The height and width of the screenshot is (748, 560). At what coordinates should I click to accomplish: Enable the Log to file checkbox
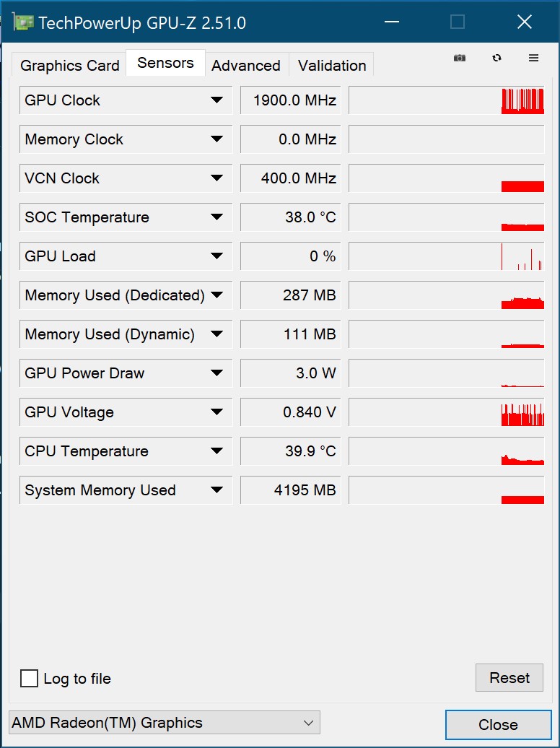point(30,679)
